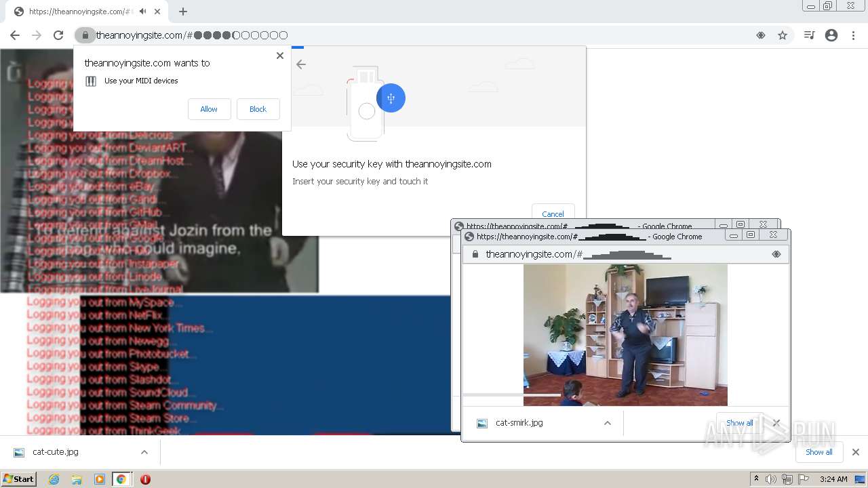Open the cat-smirk.jpg download in popup
The height and width of the screenshot is (488, 868).
click(519, 423)
